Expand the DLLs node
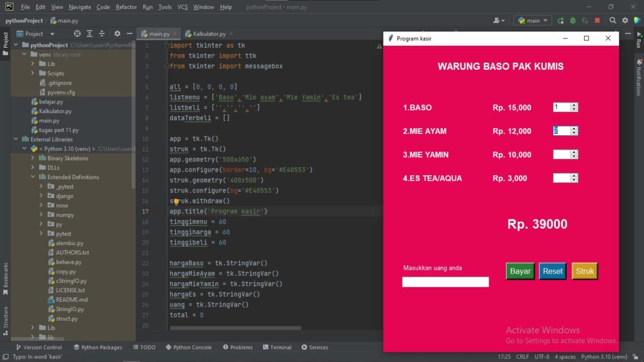 point(33,167)
